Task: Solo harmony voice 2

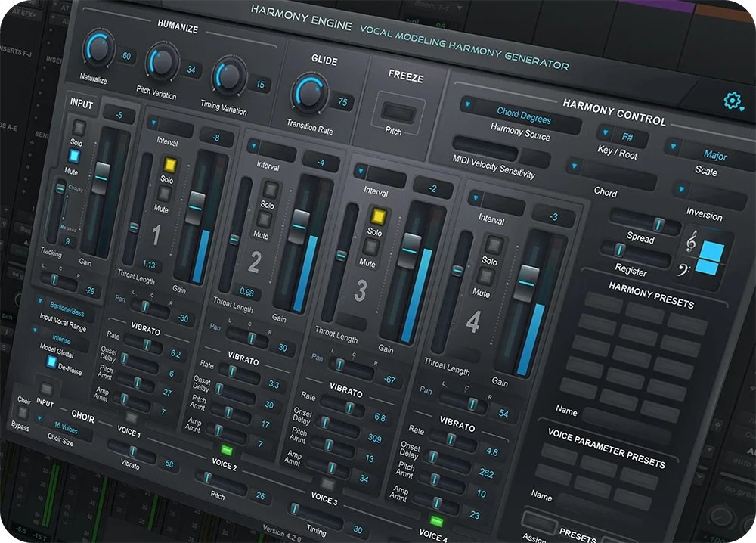Action: [x=270, y=190]
